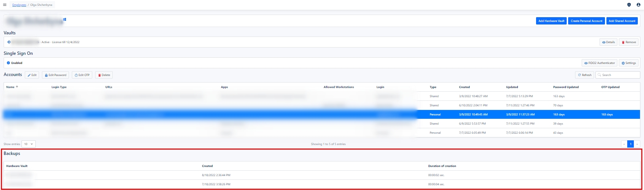This screenshot has height=190, width=644.
Task: Go to page 1 in pagination
Action: 631,144
